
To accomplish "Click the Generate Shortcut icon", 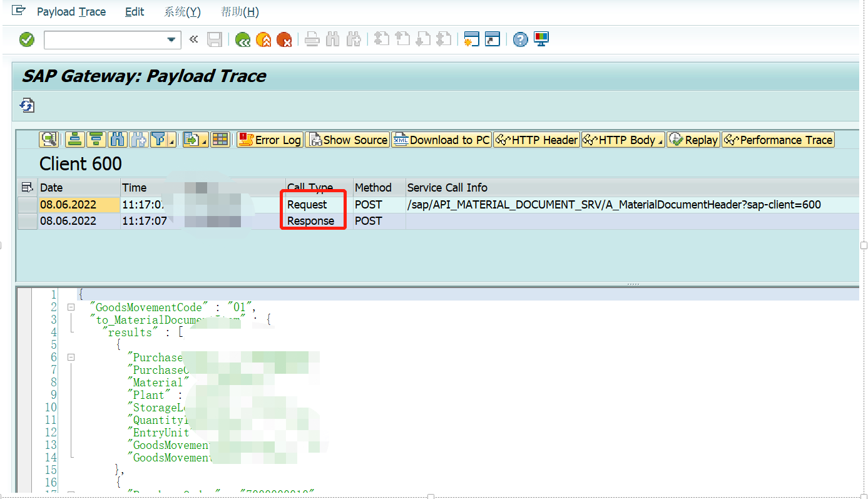I will (x=493, y=39).
